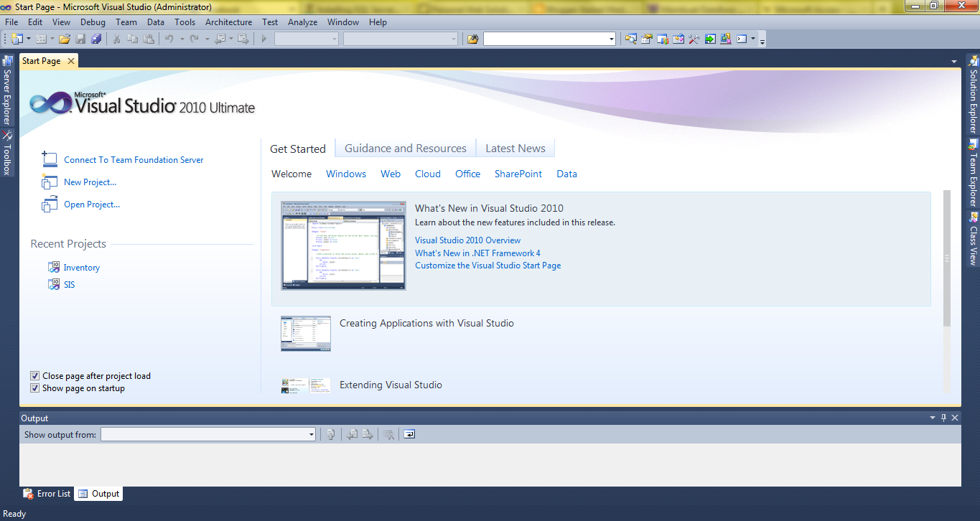This screenshot has height=521, width=980.
Task: Click the Save All stacked disks icon
Action: [x=96, y=39]
